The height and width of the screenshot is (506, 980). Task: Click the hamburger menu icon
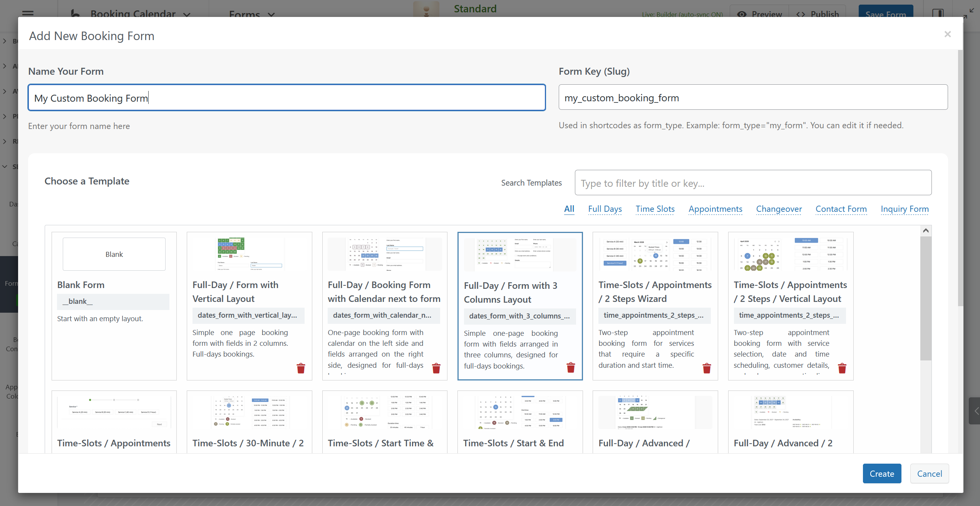tap(28, 13)
